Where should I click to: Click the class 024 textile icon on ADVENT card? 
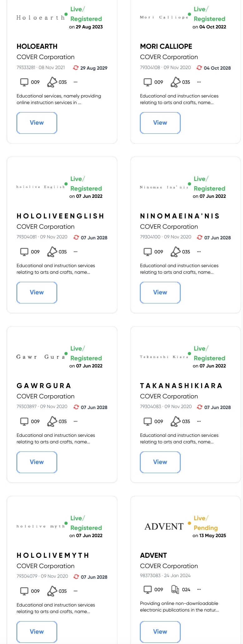[x=175, y=590]
